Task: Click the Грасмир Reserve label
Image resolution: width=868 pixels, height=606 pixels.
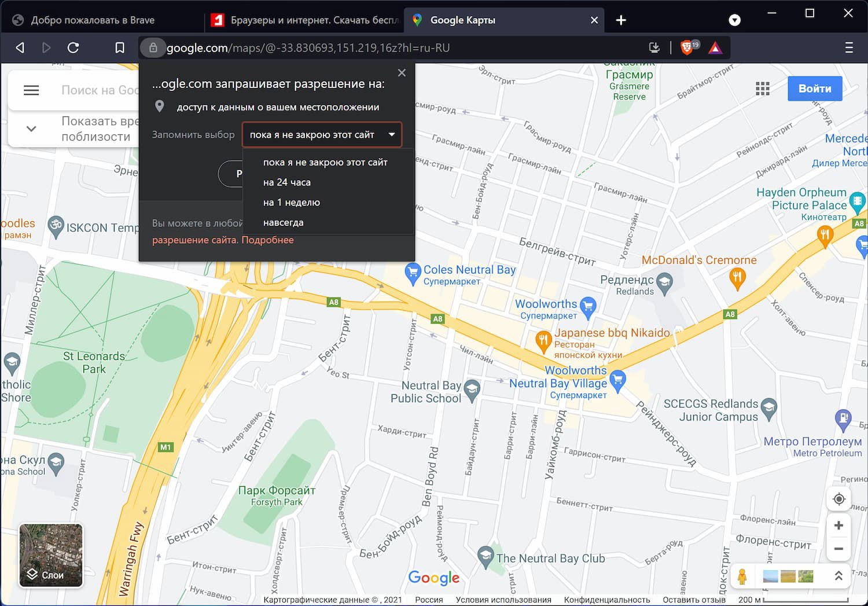Action: click(630, 85)
